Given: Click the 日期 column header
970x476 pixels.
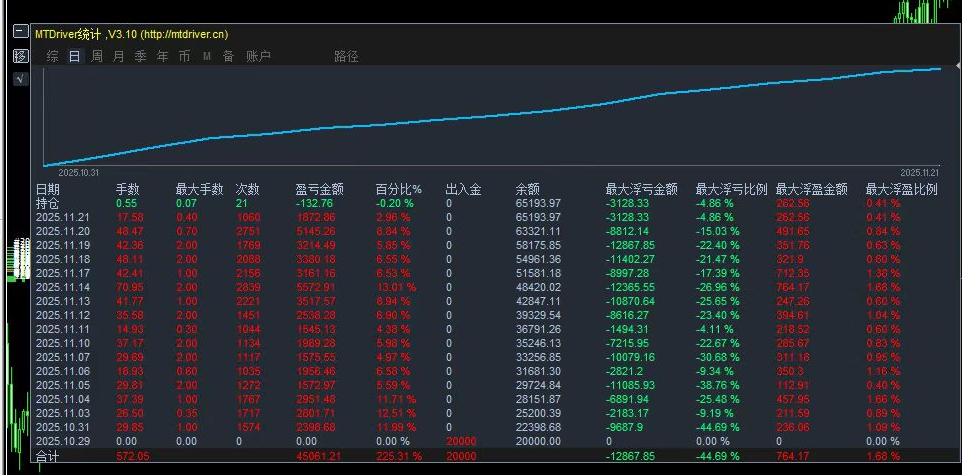Looking at the screenshot, I should [48, 189].
